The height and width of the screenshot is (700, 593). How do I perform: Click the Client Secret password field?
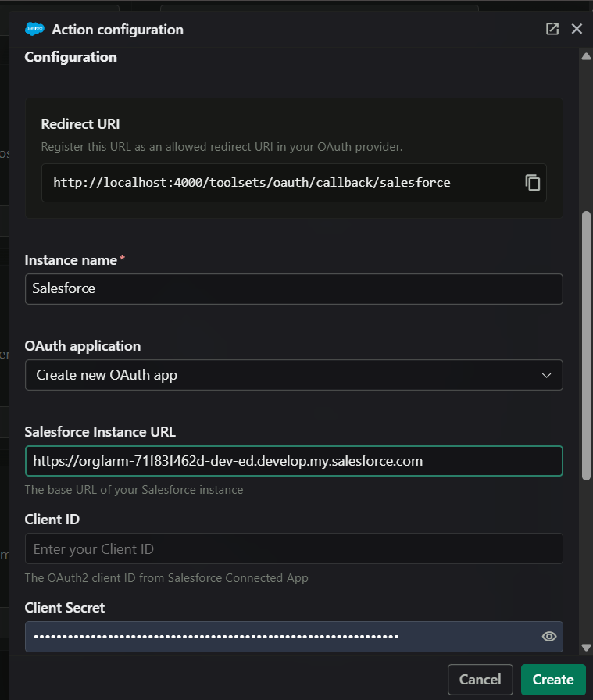[294, 637]
